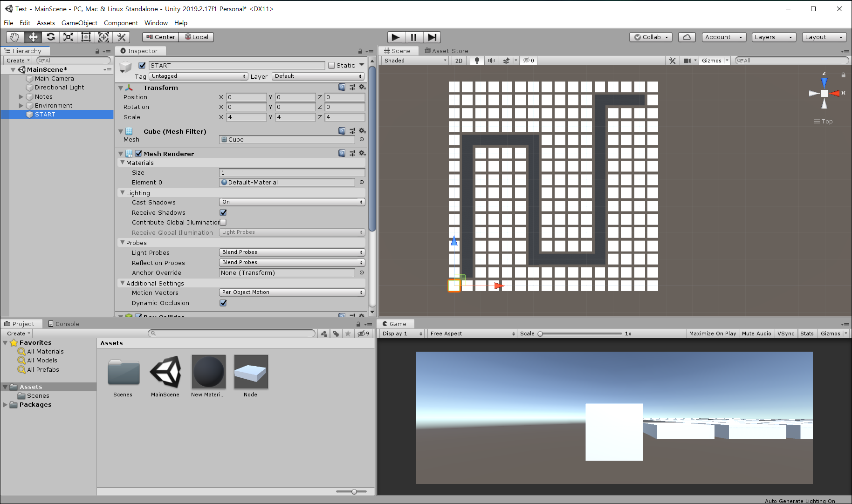This screenshot has height=504, width=852.
Task: Lock the Inspector panel
Action: coord(360,51)
